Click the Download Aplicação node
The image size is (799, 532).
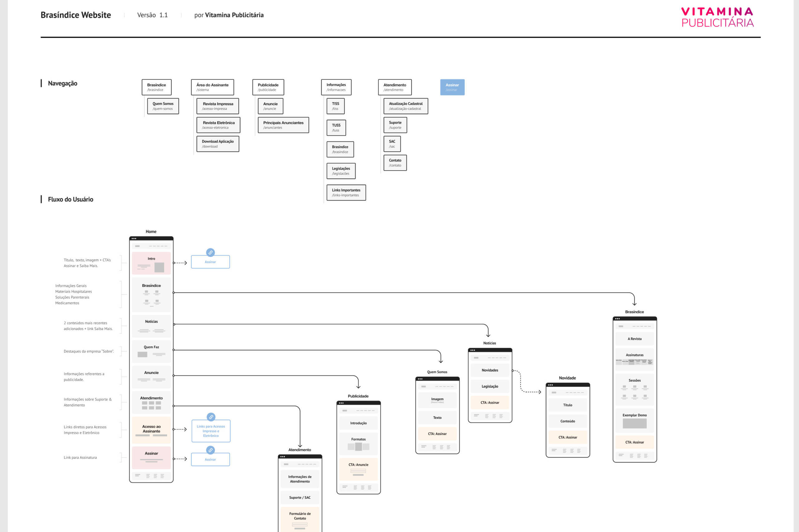click(x=218, y=144)
